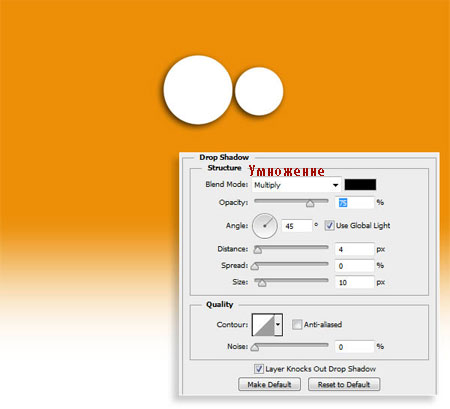
Task: Click the small white circle shape
Action: 259,91
